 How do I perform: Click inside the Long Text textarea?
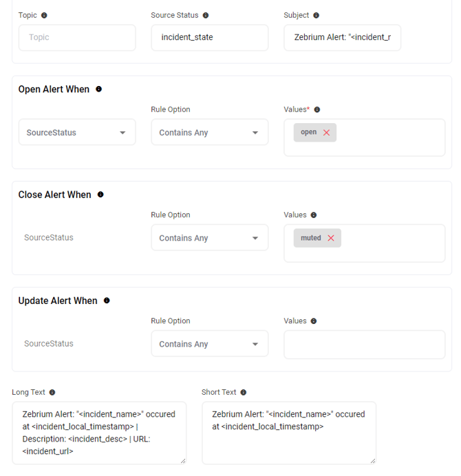coord(98,433)
